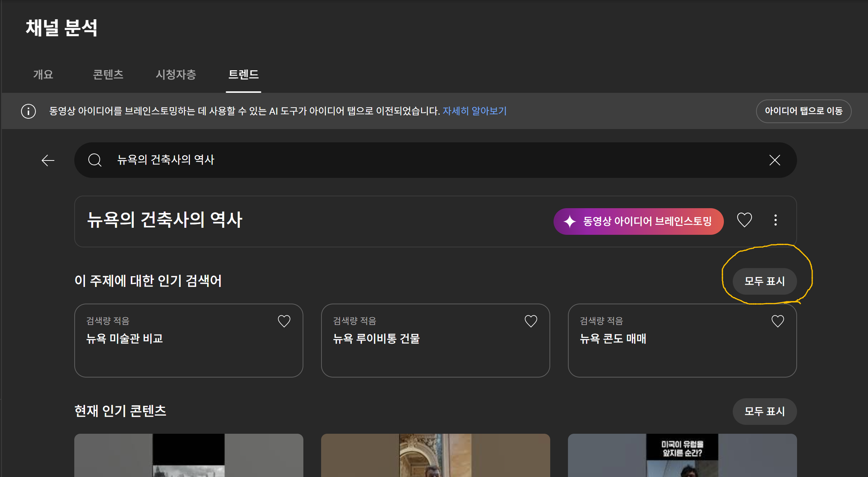
Task: Open the '시청자층' tab
Action: click(176, 75)
